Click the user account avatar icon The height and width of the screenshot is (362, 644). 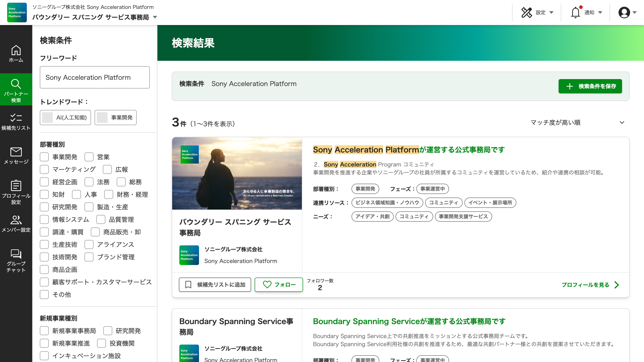pyautogui.click(x=624, y=13)
